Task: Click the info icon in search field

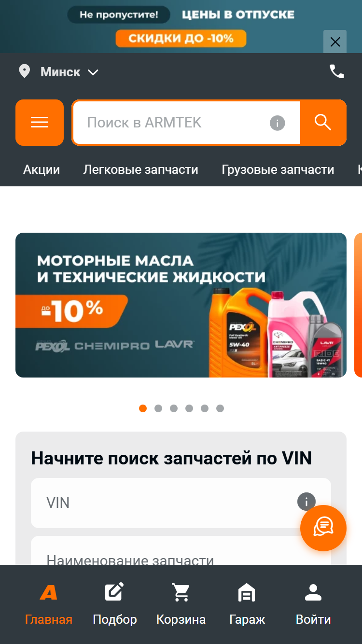Action: coord(277,123)
